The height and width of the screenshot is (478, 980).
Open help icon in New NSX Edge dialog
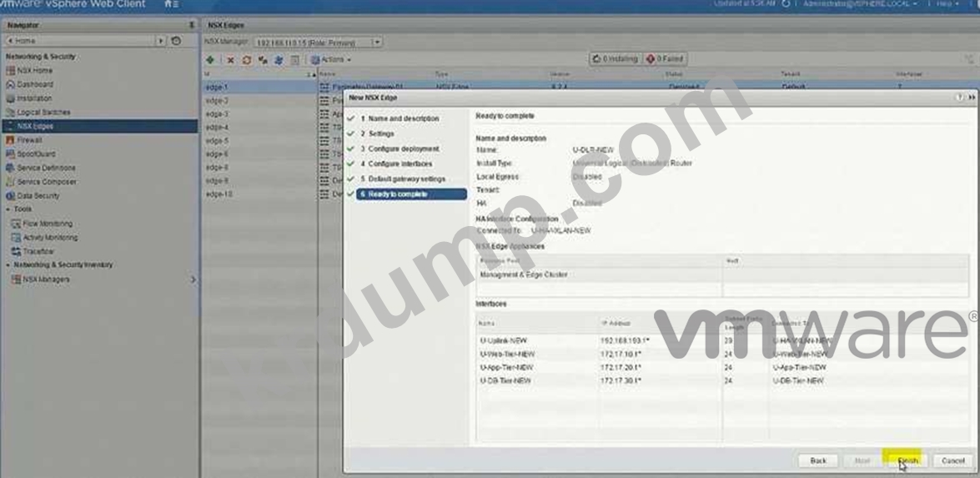(x=959, y=98)
